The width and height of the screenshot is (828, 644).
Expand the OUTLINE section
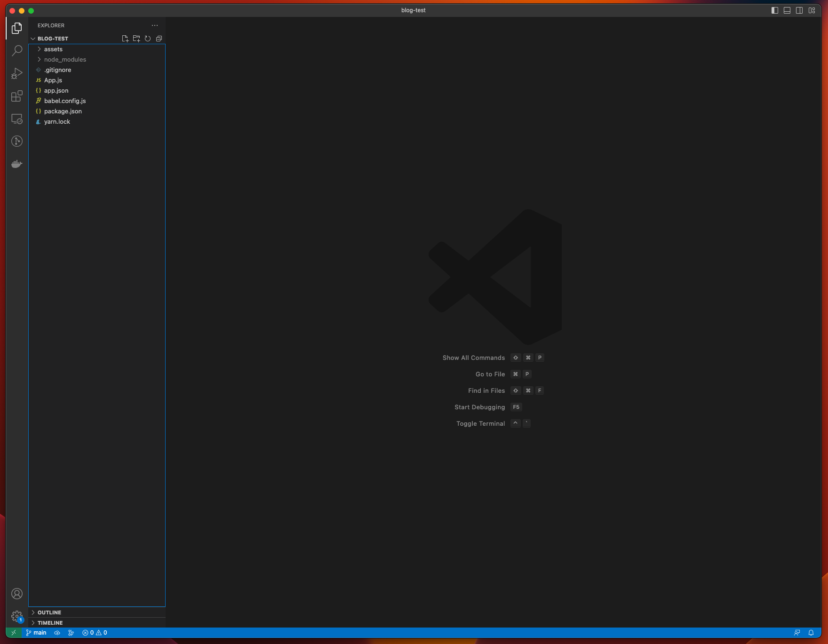(97, 612)
